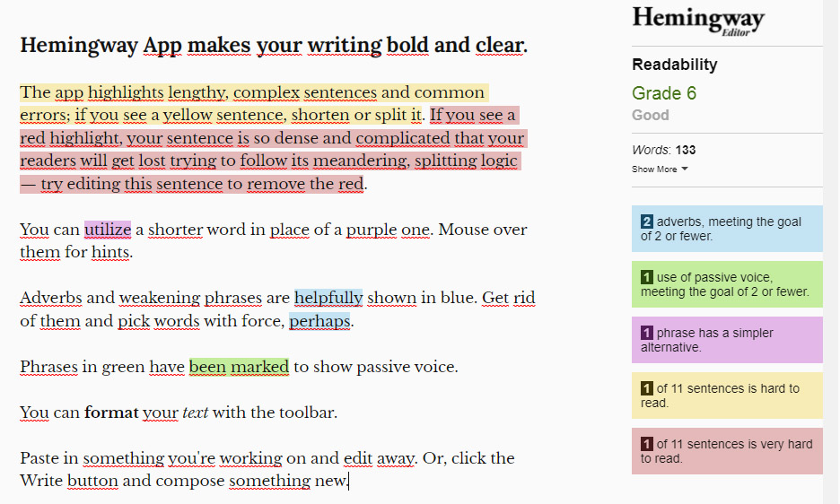Click the purple highlighted word utilize
The height and width of the screenshot is (504, 840).
click(108, 230)
